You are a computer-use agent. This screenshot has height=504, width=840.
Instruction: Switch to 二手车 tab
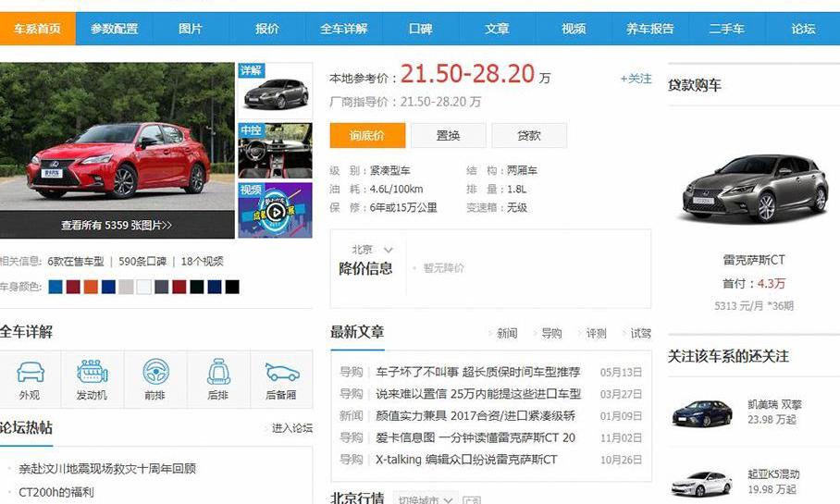727,29
